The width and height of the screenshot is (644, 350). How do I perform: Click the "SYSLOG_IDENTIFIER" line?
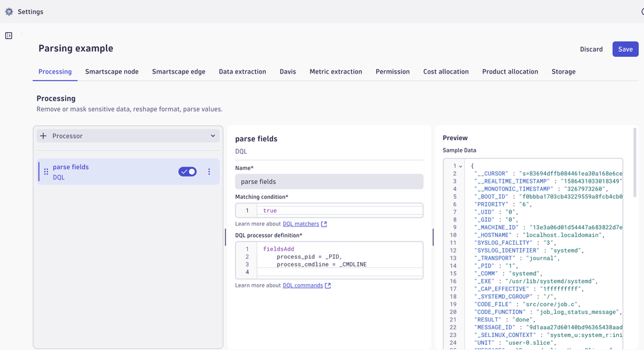pyautogui.click(x=529, y=251)
